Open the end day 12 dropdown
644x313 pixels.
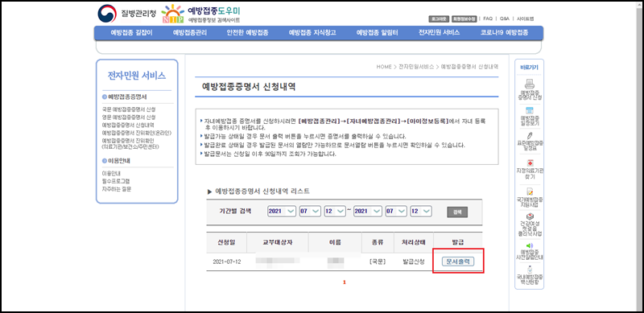click(421, 211)
